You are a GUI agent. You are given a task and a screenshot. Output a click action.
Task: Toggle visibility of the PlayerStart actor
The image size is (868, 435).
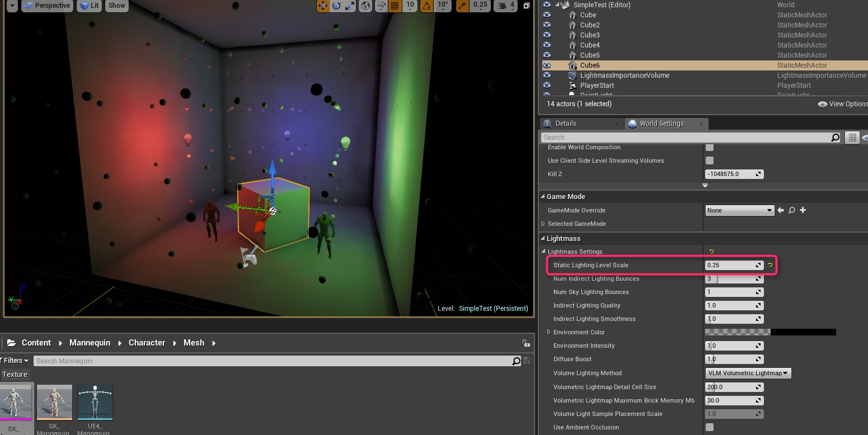click(547, 85)
